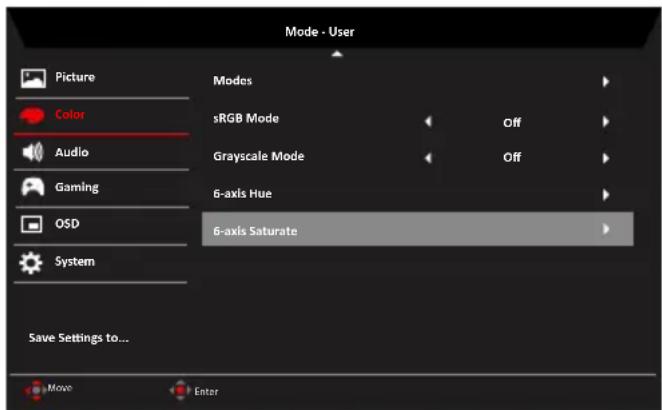Click Grayscale Mode right arrow
662x410 pixels.
tap(606, 158)
